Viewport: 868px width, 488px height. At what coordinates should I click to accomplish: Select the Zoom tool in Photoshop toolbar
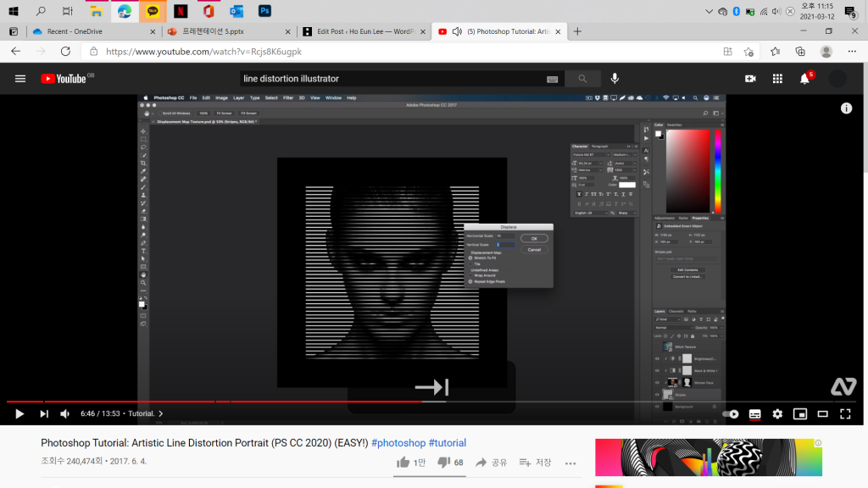[x=143, y=283]
